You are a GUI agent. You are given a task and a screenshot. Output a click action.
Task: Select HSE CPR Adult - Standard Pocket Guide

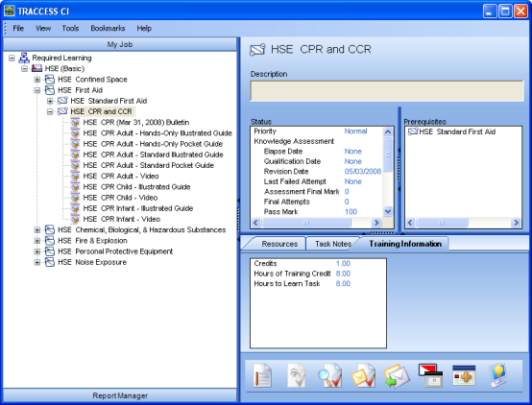pyautogui.click(x=148, y=165)
